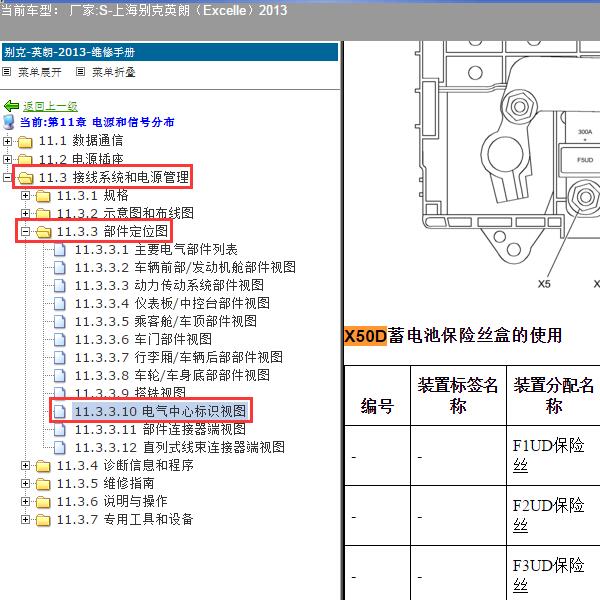Click 菜单展开 to expand the menu

(40, 72)
